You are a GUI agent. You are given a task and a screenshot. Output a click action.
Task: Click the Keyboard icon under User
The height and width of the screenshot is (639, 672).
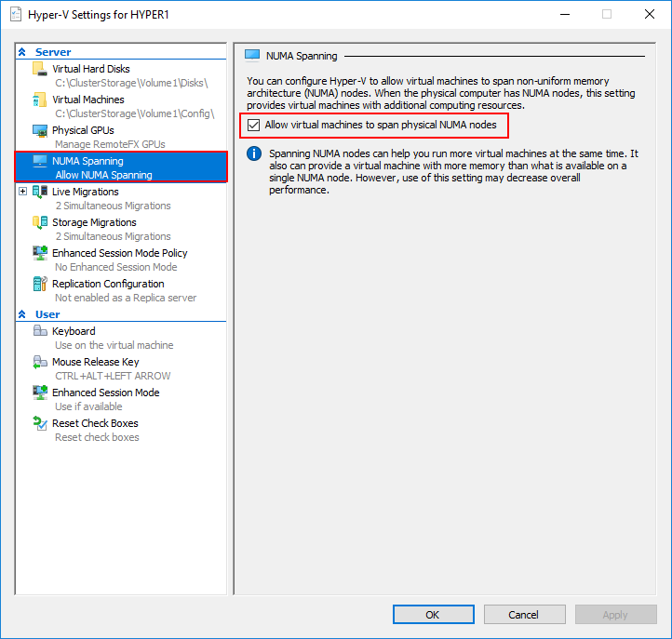(40, 330)
